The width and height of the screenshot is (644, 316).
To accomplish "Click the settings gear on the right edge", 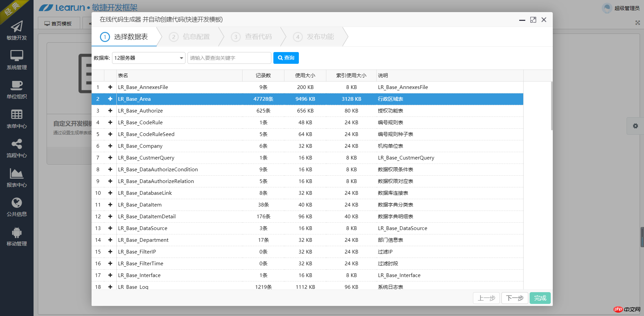I will click(636, 126).
